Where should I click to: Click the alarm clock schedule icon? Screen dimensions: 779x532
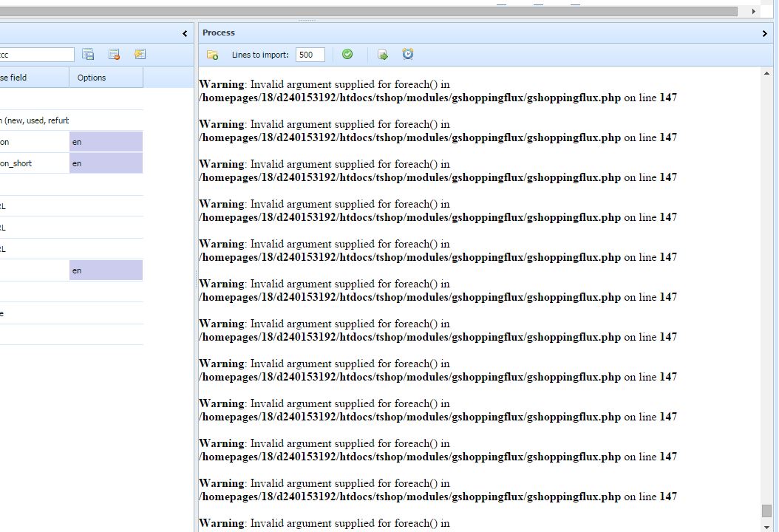click(408, 54)
